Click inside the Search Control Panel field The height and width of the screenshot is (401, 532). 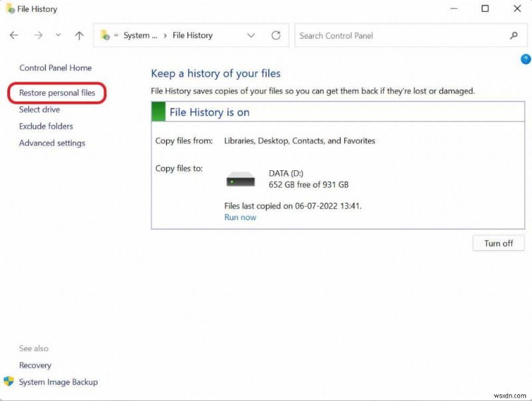click(399, 36)
